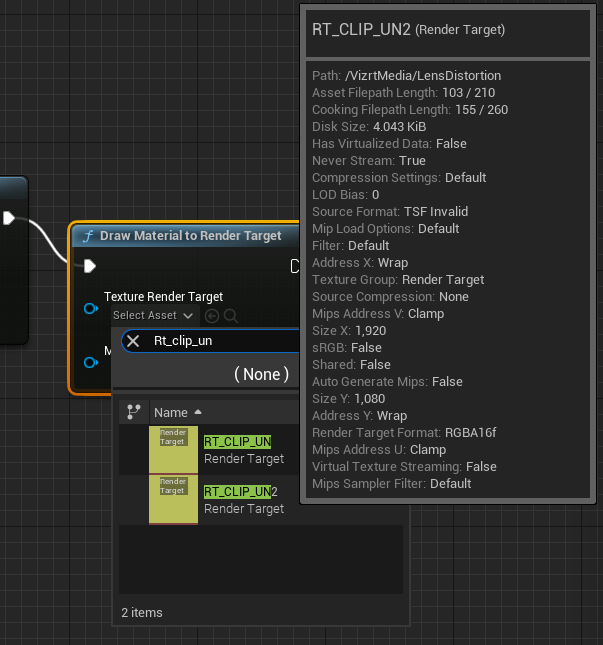Click the left node's execution output pin
The width and height of the screenshot is (603, 645).
click(9, 218)
